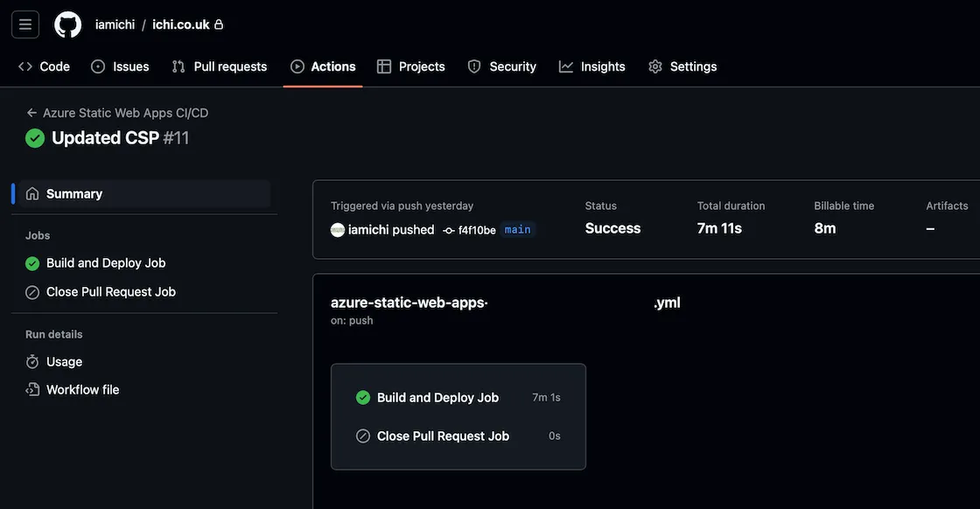Click the Projects table icon
The image size is (980, 509).
(384, 66)
